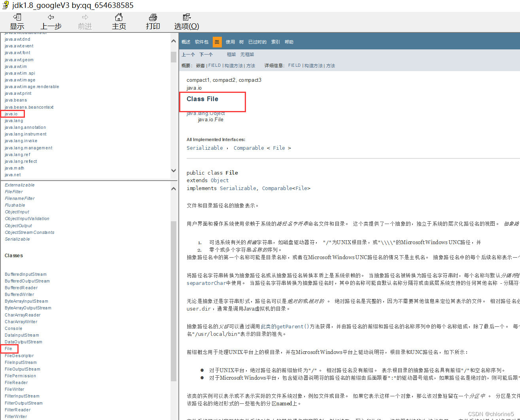This screenshot has height=420, width=520.
Task: Go to 上一个 class link
Action: click(x=188, y=55)
